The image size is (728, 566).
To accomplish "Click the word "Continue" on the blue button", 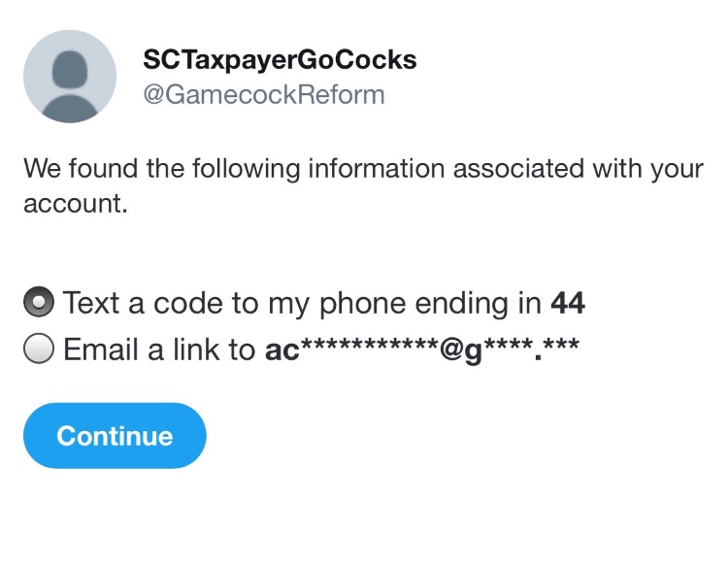I will (115, 436).
